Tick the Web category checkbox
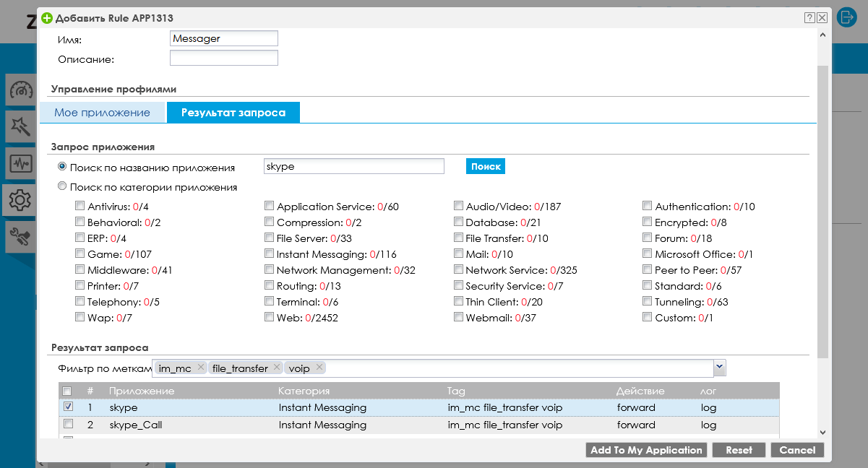Image resolution: width=868 pixels, height=468 pixels. [270, 317]
